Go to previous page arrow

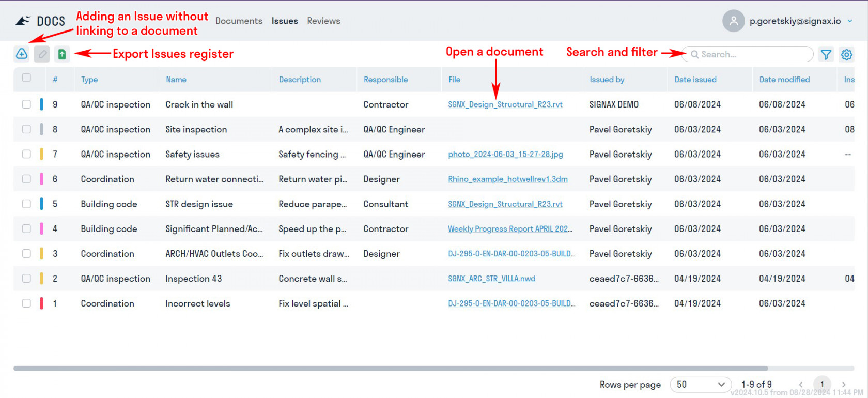point(801,385)
